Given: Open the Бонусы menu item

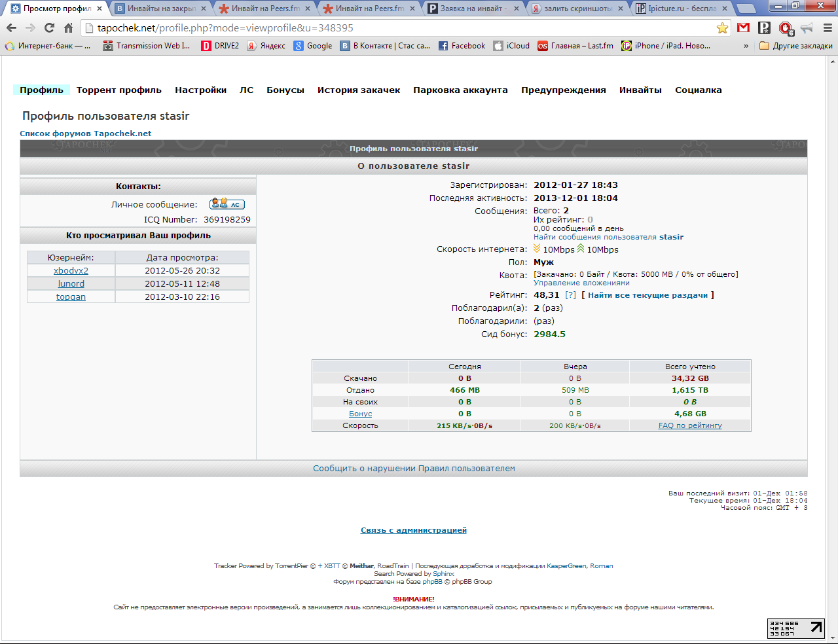Looking at the screenshot, I should coord(285,90).
